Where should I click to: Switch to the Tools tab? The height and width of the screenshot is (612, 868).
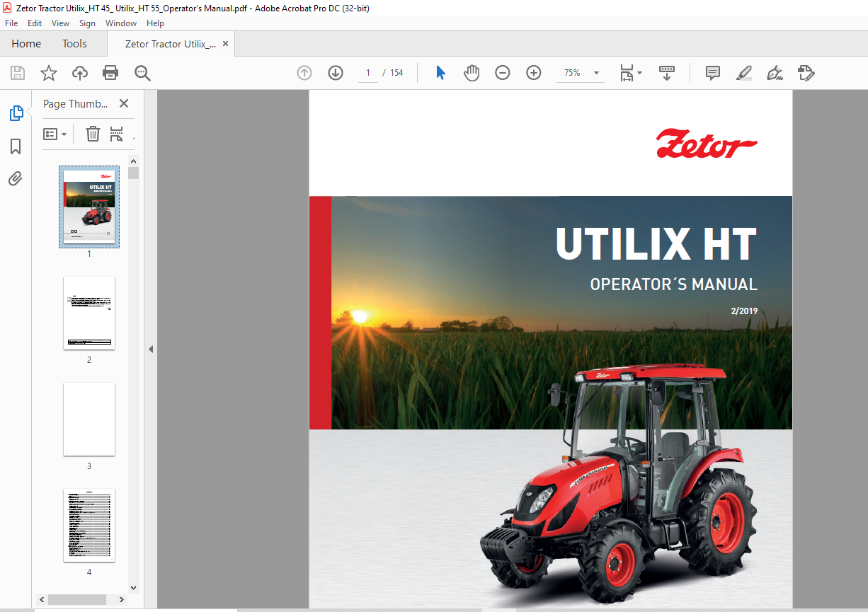[x=74, y=44]
